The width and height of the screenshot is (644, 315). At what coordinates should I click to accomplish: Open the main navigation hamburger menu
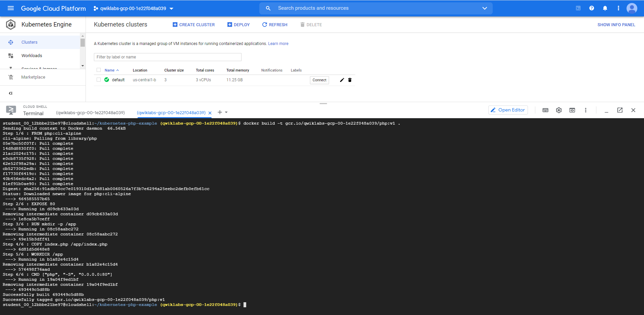click(x=11, y=8)
